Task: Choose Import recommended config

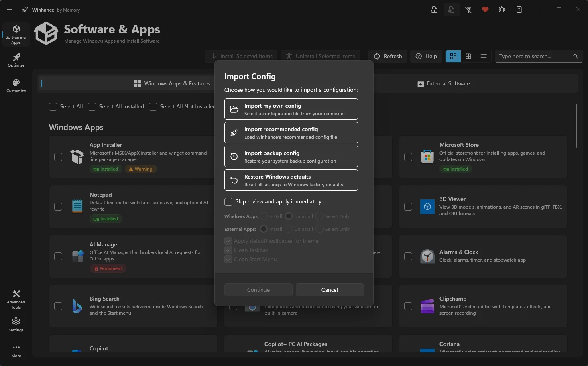Action: (291, 133)
